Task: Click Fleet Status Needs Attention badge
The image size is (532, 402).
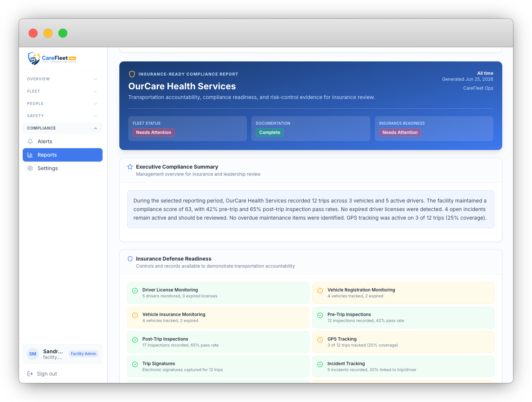Action: (x=154, y=133)
